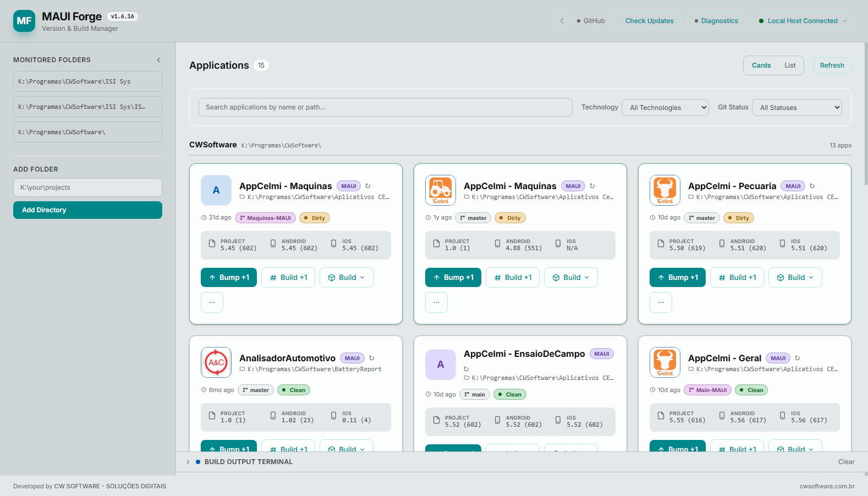
Task: Open more options (…) on 1y ago Maquinas card
Action: tap(436, 302)
